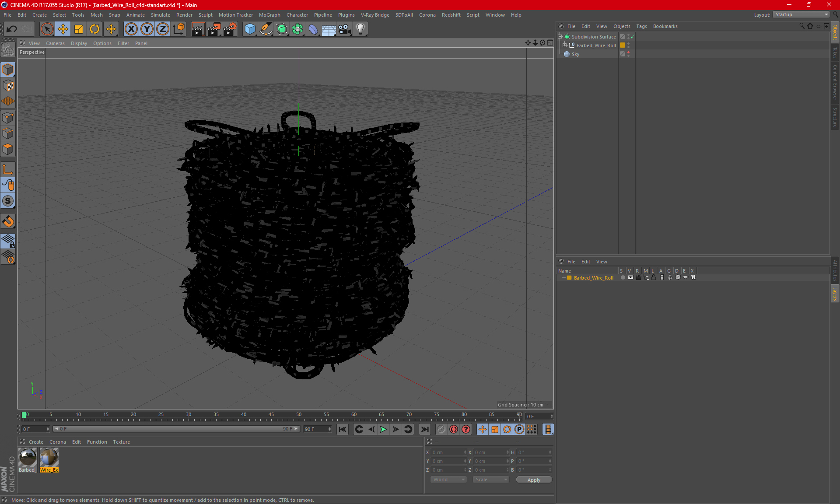Toggle Sky object visibility dots

tap(629, 54)
